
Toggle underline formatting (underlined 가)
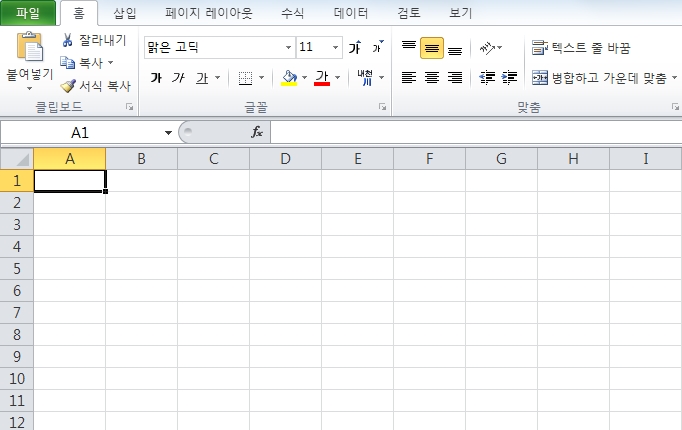coord(202,78)
